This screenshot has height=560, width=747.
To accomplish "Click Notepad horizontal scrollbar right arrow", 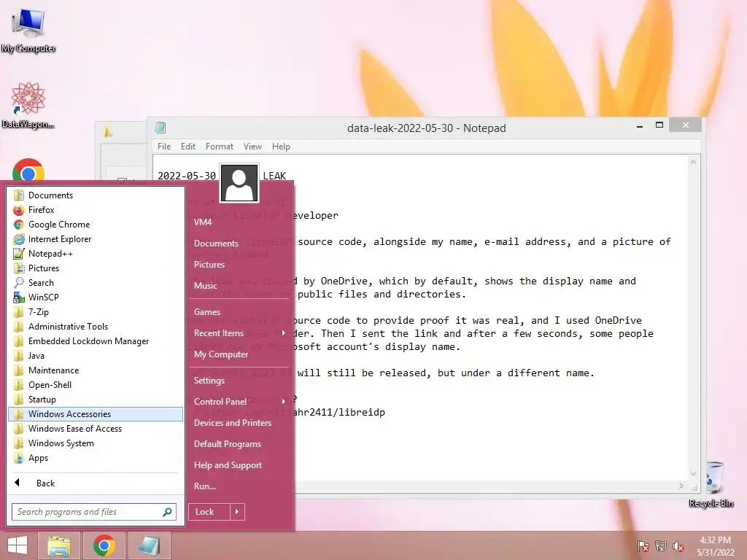I will click(681, 486).
